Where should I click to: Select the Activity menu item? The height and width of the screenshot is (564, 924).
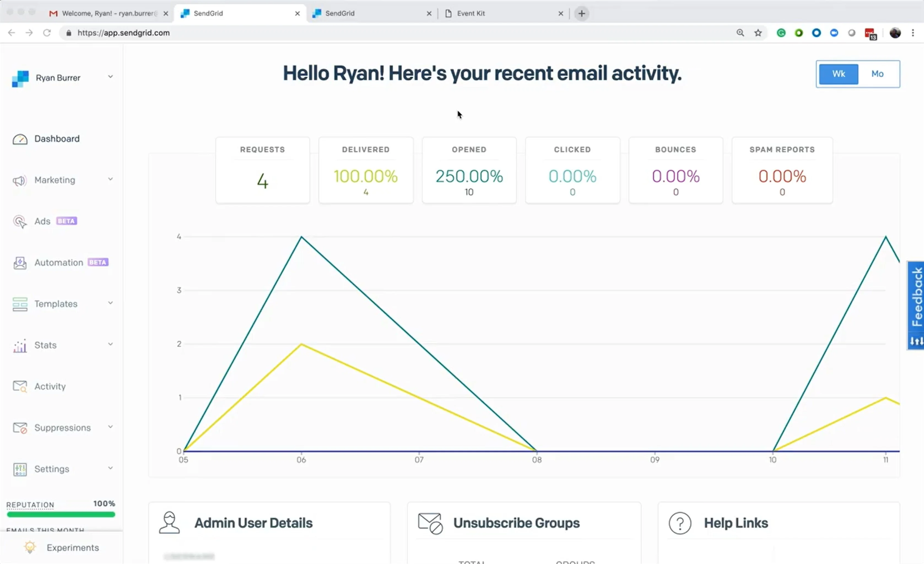(x=50, y=386)
